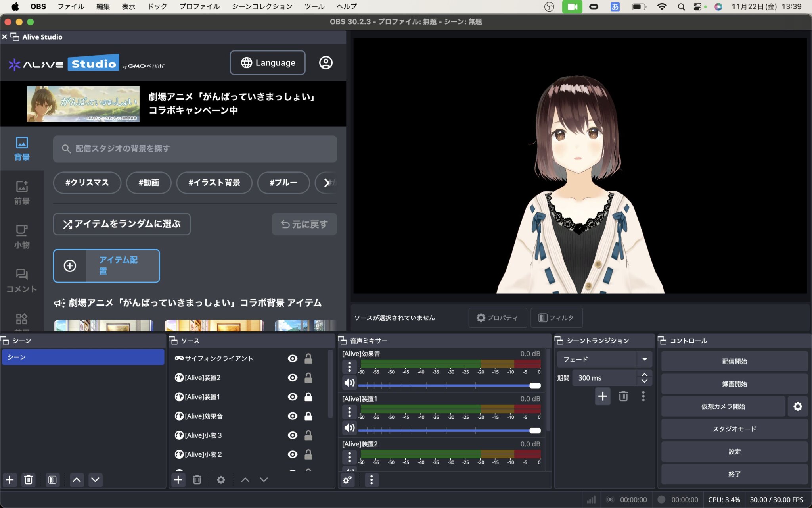The image size is (812, 508).
Task: Click the 配信開始 button
Action: pyautogui.click(x=734, y=361)
